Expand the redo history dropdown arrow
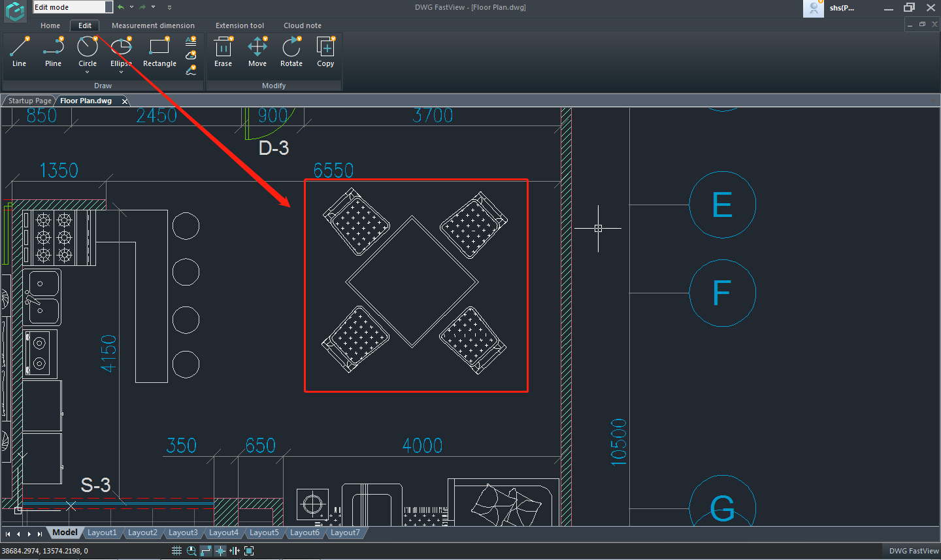This screenshot has width=941, height=560. point(154,7)
